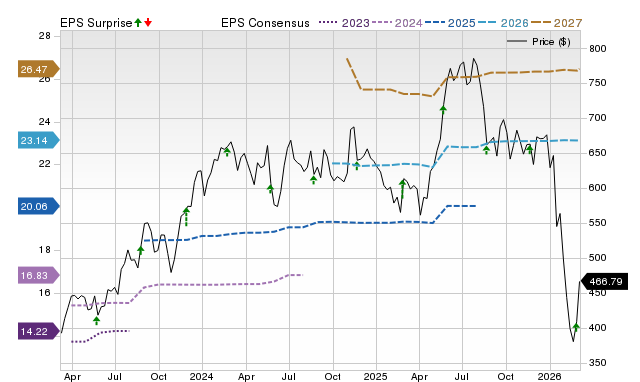Select the 2024 light purple legend entry
Screen dimensions: 640x382
397,23
